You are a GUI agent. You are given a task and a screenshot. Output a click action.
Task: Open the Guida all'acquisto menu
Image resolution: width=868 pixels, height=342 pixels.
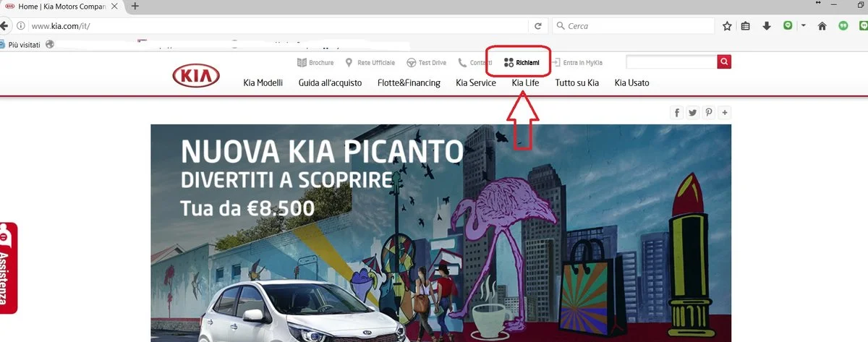click(330, 82)
